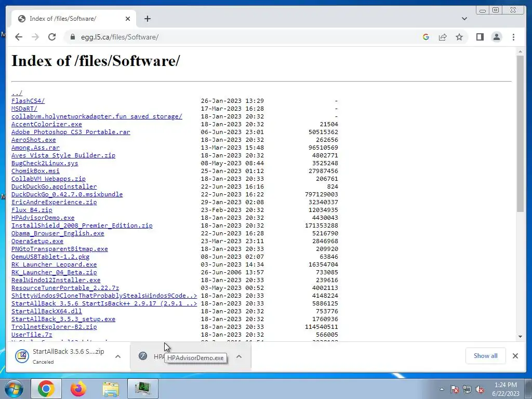Show all downloads
The width and height of the screenshot is (532, 399).
click(x=486, y=356)
